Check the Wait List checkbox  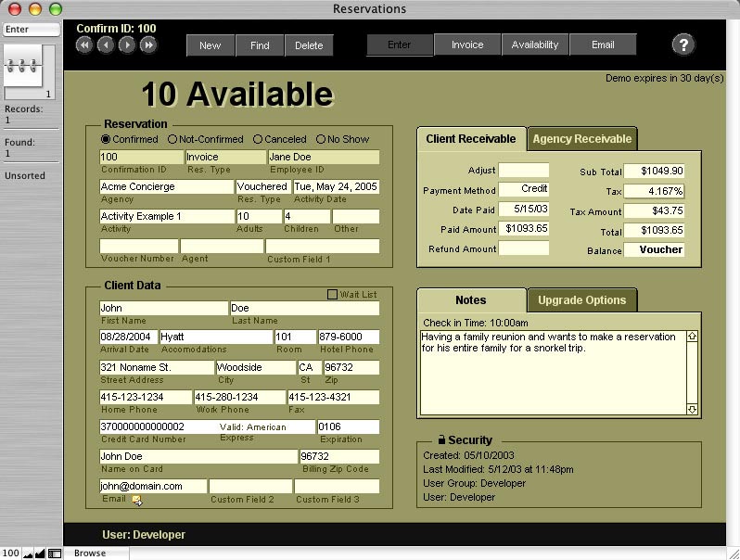[333, 295]
